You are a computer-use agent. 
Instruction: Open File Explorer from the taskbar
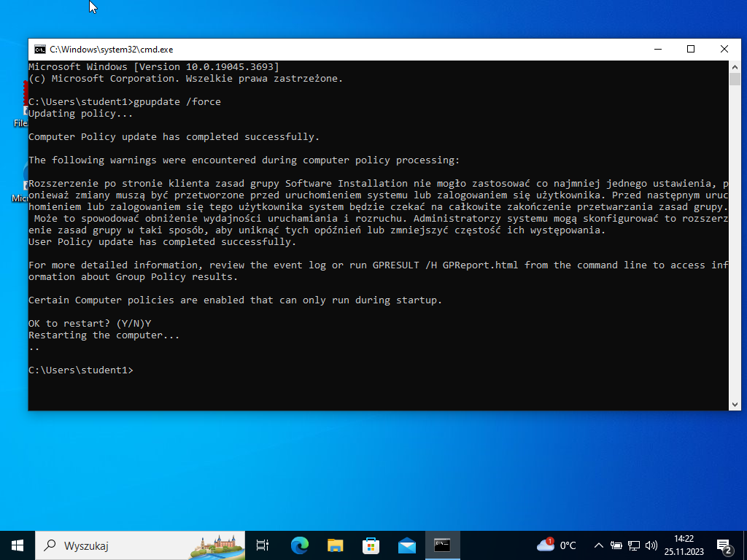[336, 545]
